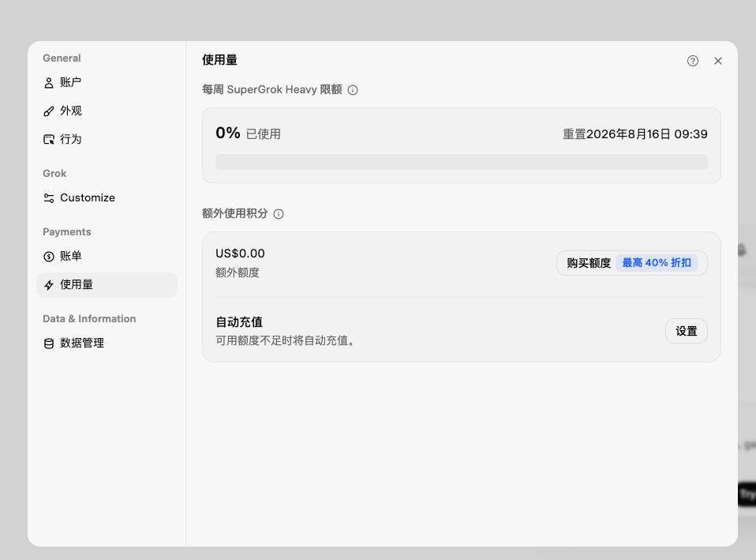
Task: Click the dollar icon for 账单
Action: tap(49, 257)
